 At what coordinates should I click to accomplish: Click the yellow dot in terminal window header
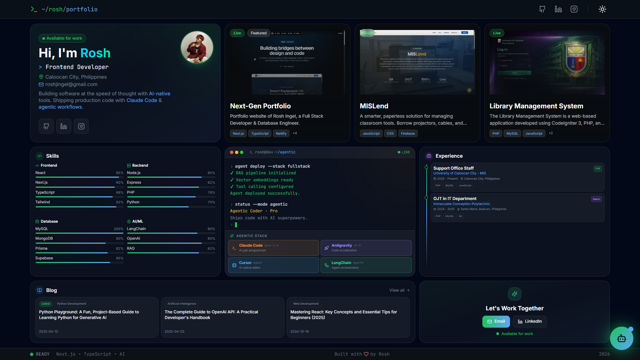(x=236, y=152)
